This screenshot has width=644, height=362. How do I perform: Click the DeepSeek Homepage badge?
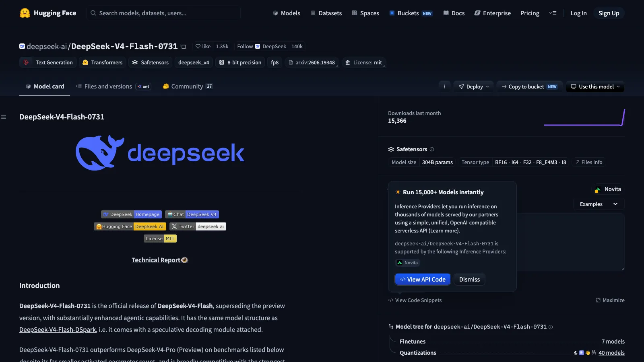(x=131, y=214)
